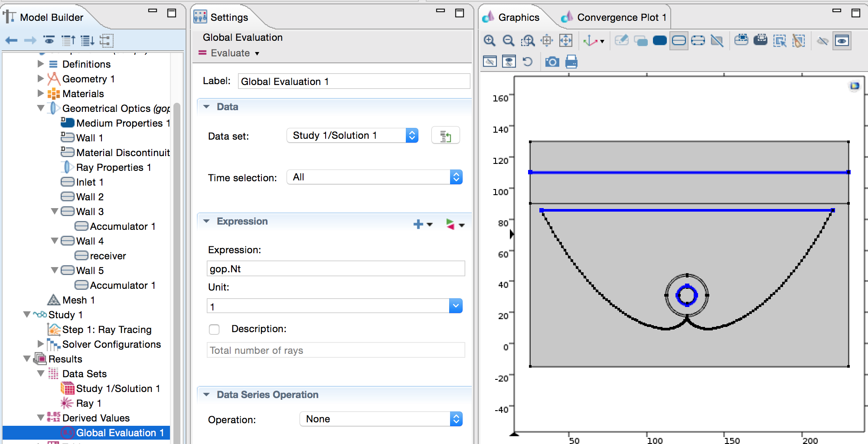Open the Data set dropdown
The width and height of the screenshot is (868, 444).
click(352, 136)
